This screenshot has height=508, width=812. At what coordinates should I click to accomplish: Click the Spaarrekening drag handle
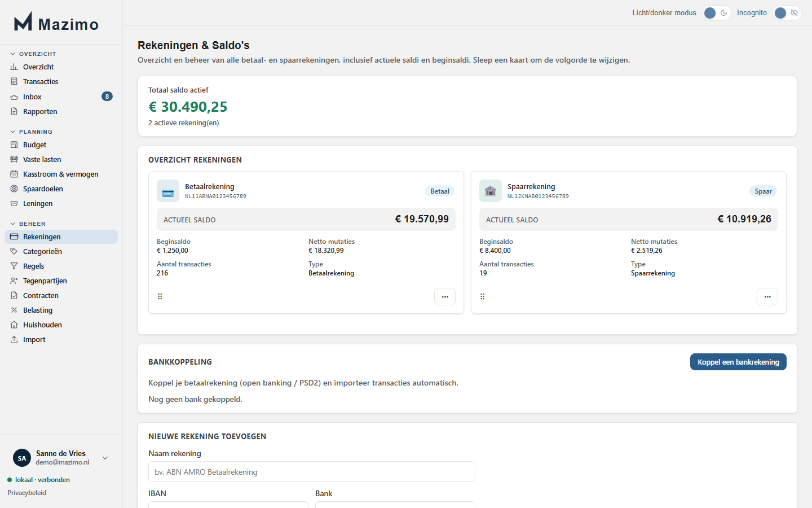pos(483,296)
